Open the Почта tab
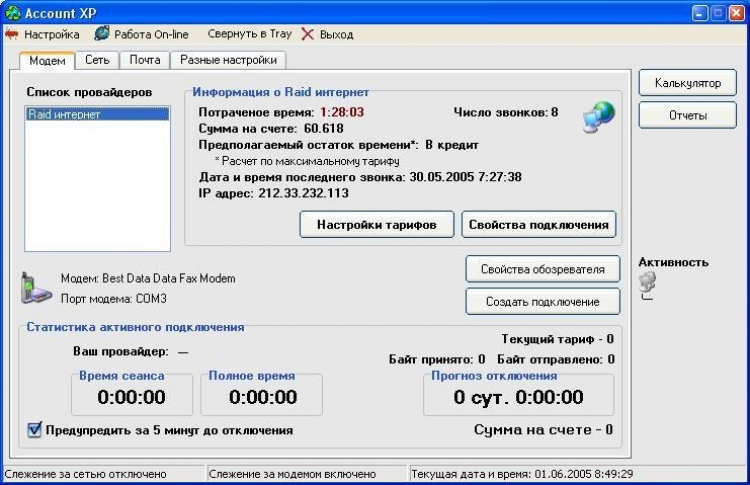 pos(145,60)
